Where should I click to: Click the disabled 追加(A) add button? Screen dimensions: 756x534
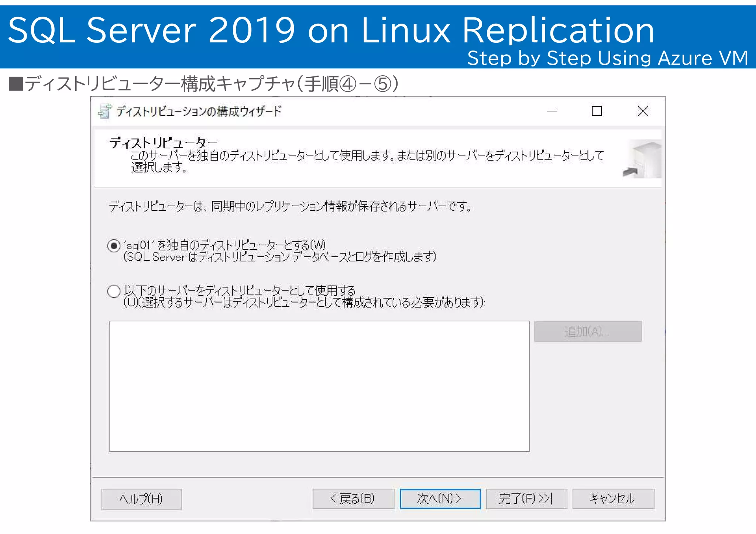pyautogui.click(x=588, y=331)
